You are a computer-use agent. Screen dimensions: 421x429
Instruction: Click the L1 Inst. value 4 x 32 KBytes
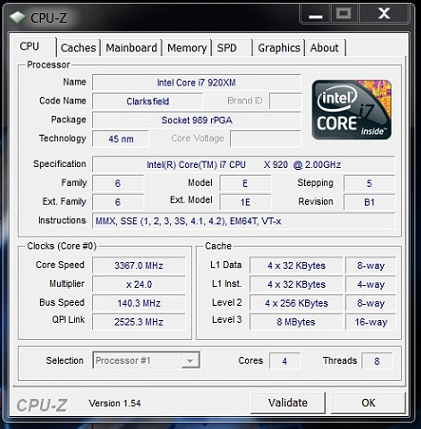point(296,284)
